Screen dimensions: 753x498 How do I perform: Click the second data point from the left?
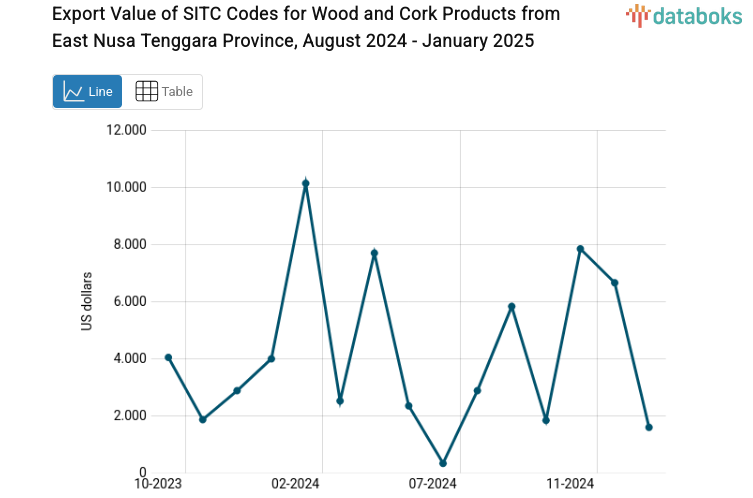point(203,419)
